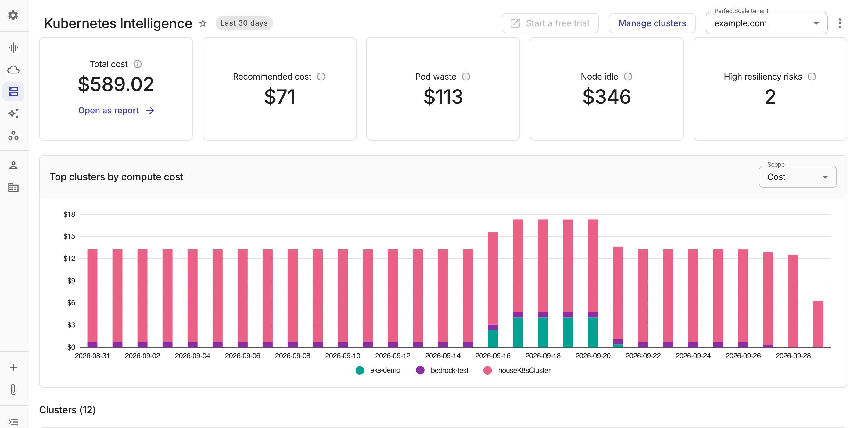Open the settings gear in sidebar
868x428 pixels.
[x=13, y=15]
